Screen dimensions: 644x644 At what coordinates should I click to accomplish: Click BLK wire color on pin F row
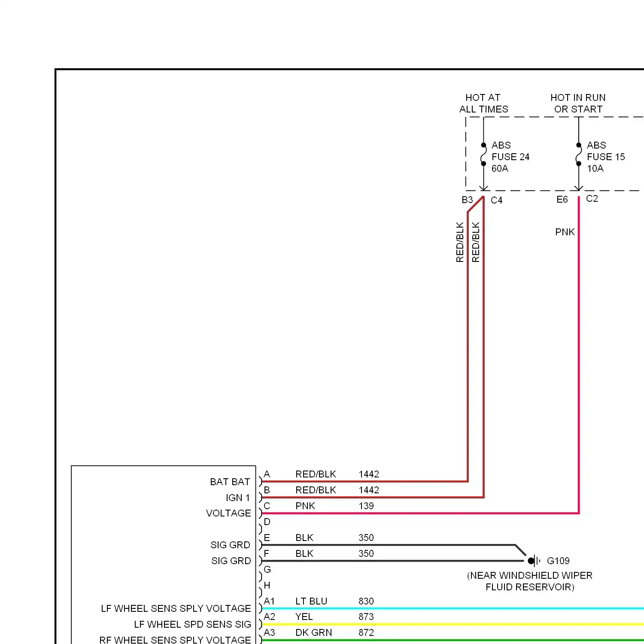point(304,554)
